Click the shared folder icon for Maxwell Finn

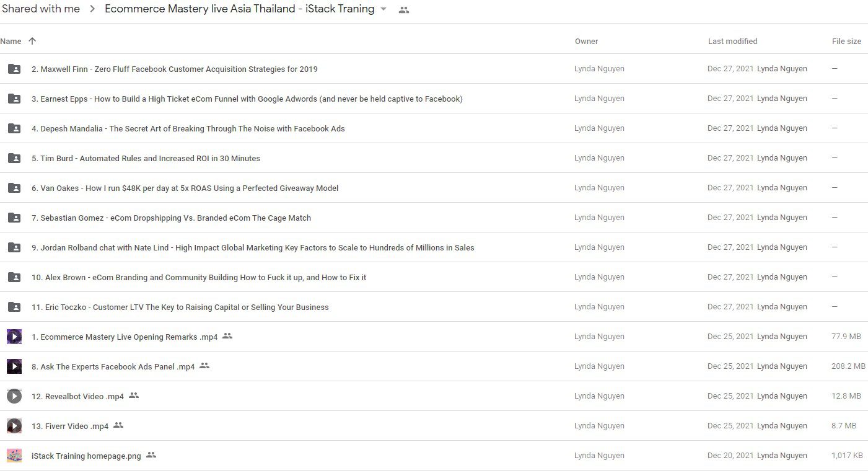pyautogui.click(x=14, y=69)
